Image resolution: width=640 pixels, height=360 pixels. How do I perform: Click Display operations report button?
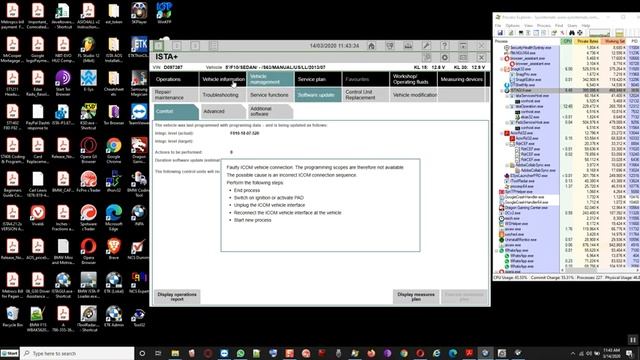point(177,297)
